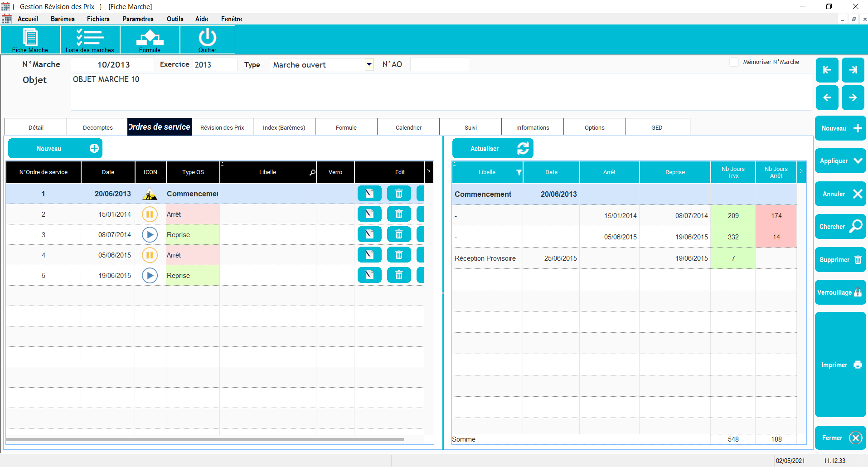Switch to the Révision des Prix tab
This screenshot has height=467, width=868.
point(222,127)
